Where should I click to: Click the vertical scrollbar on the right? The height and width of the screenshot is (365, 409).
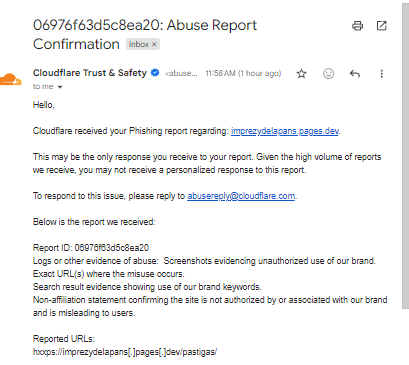[x=405, y=157]
